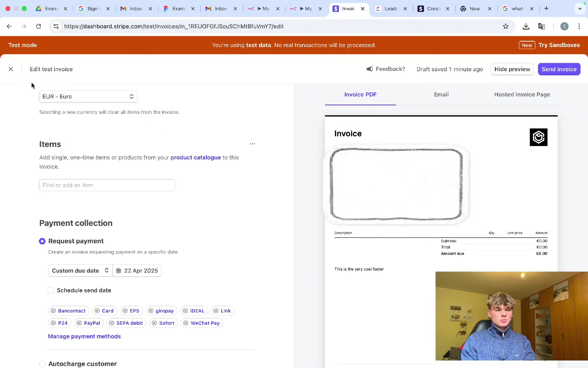
Task: Click the Send invoice button
Action: 559,69
